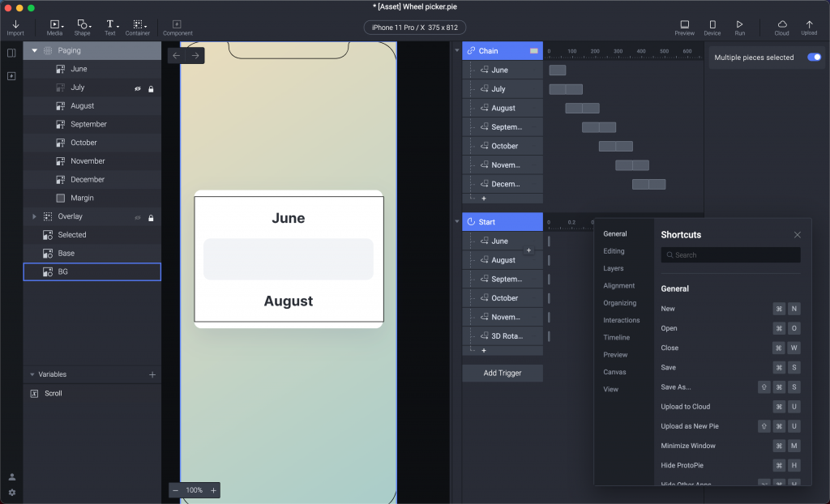Select the Margin layer
This screenshot has width=830, height=504.
(x=92, y=198)
